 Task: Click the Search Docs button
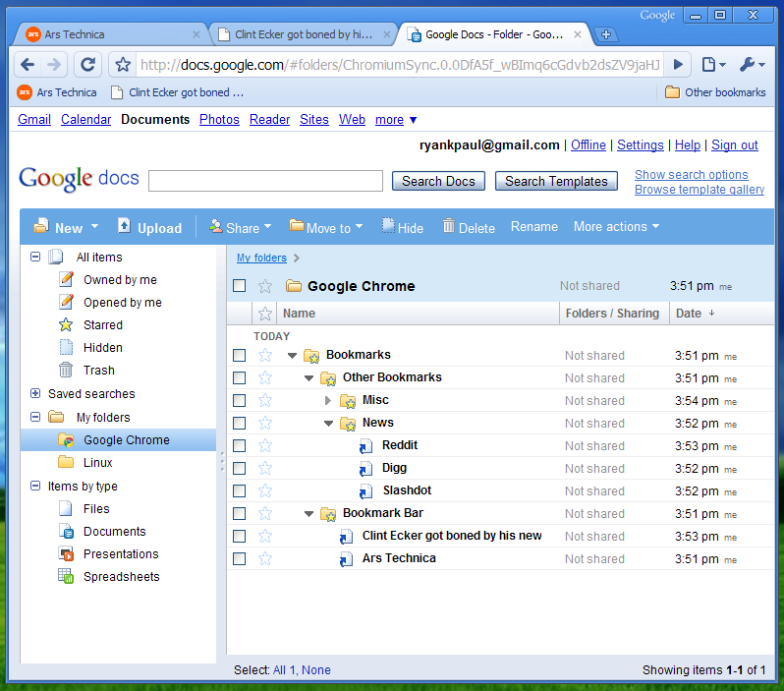coord(438,181)
